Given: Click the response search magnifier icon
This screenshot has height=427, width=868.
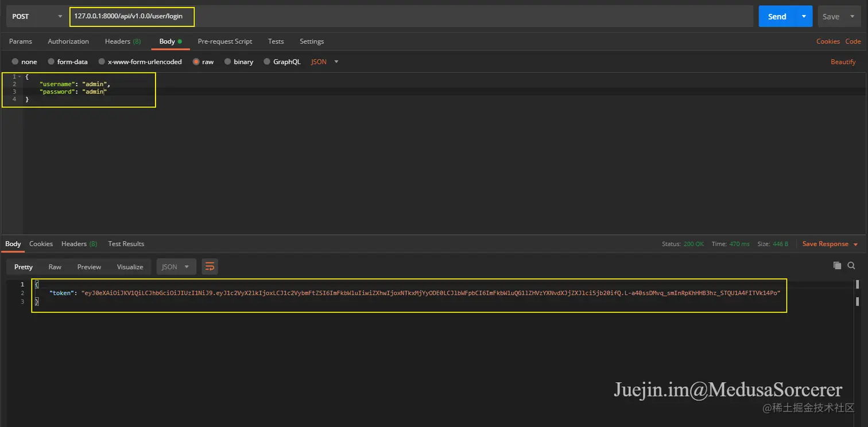Looking at the screenshot, I should (x=851, y=266).
